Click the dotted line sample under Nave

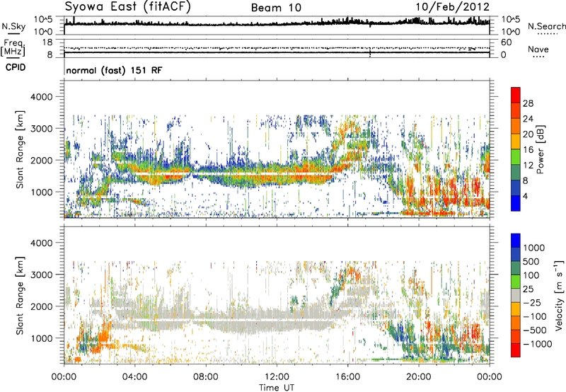pos(538,57)
